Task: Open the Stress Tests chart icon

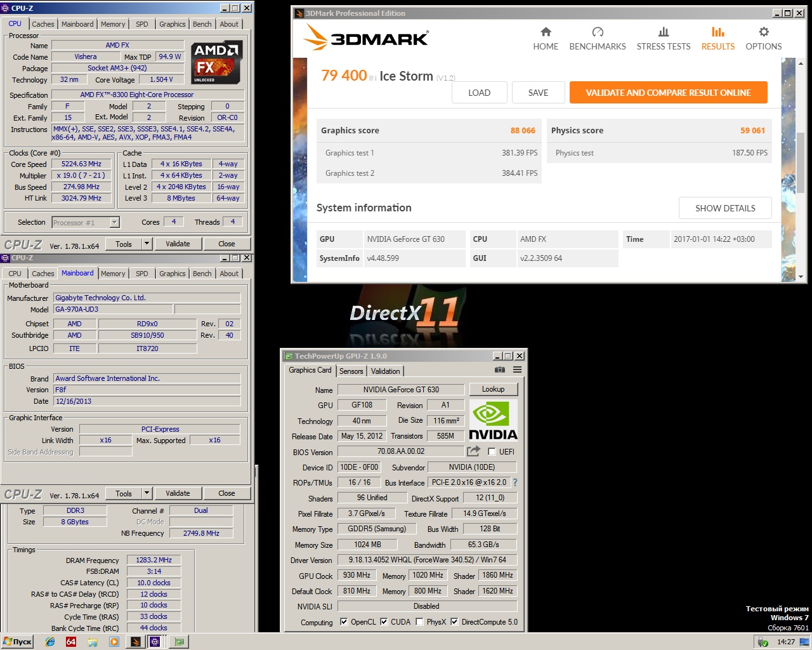Action: (x=664, y=32)
